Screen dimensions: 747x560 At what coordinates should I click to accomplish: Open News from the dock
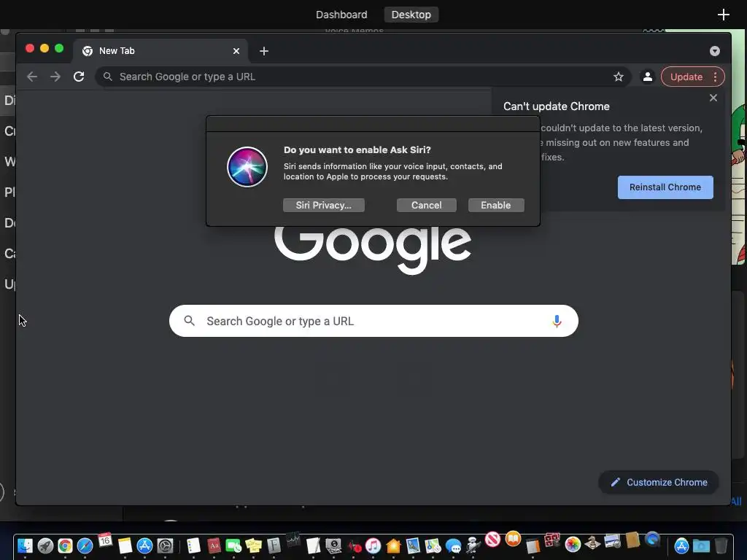click(492, 539)
